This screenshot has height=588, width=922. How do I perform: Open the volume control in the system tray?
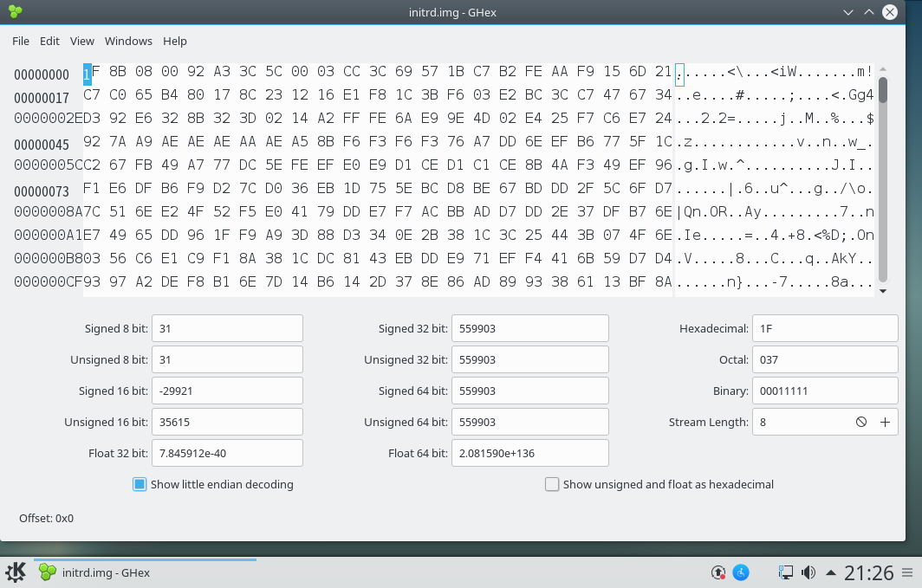coord(808,572)
